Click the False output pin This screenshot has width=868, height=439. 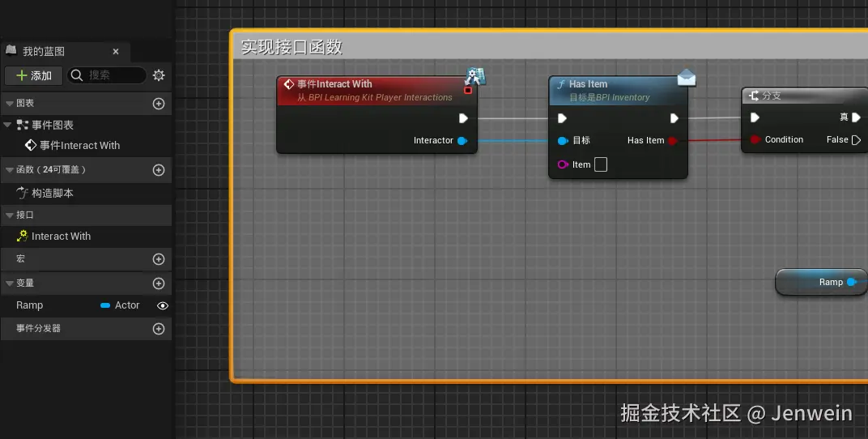tap(856, 140)
